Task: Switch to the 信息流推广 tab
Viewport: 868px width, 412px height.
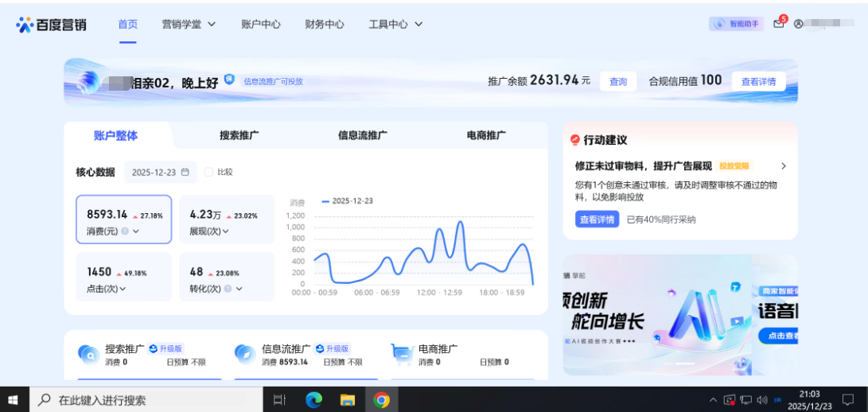Action: (x=362, y=135)
